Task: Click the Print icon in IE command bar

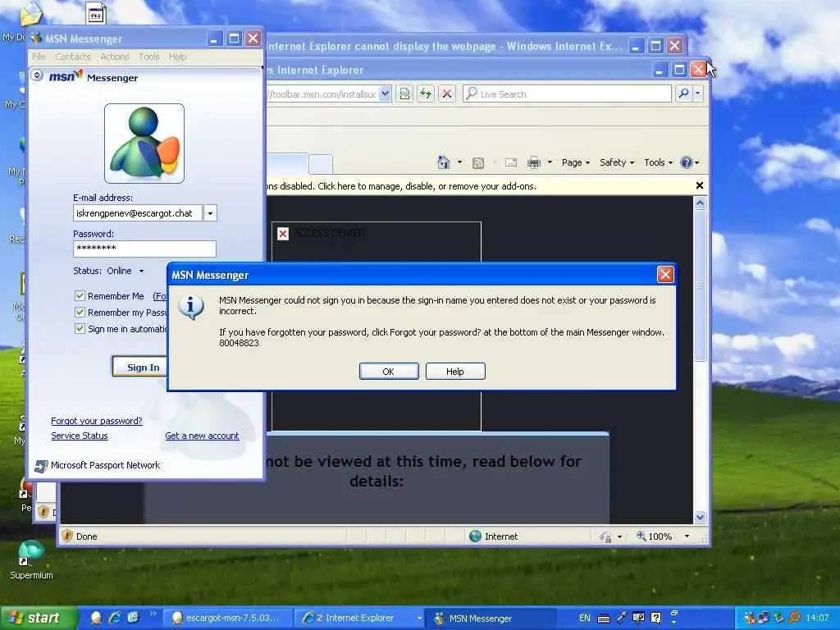Action: tap(534, 162)
